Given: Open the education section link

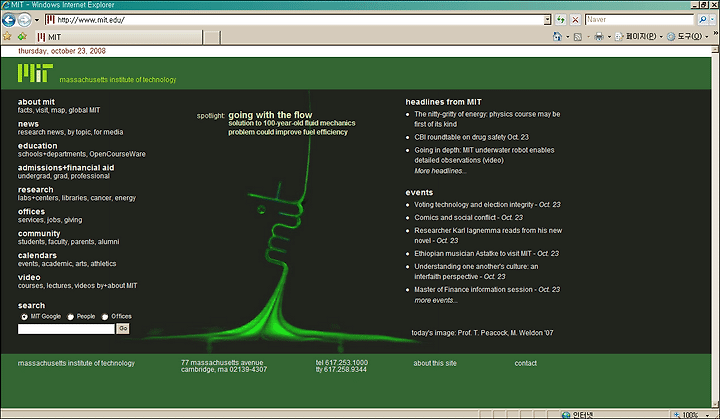Looking at the screenshot, I should point(38,146).
